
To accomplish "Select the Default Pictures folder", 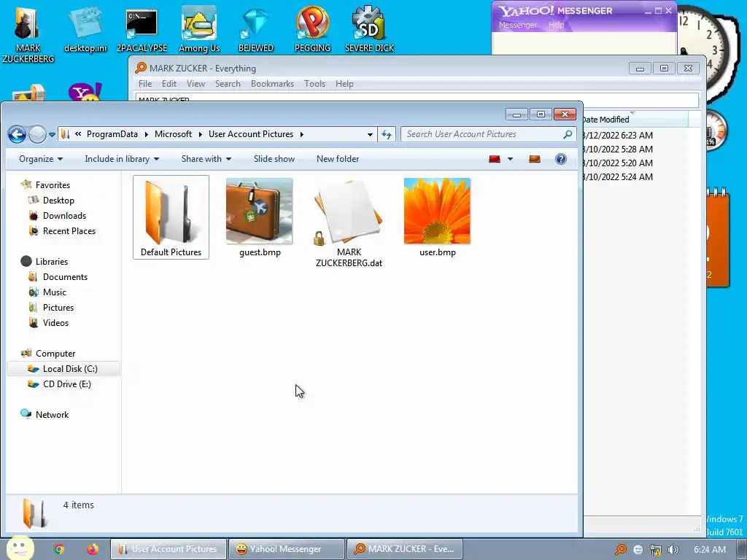I will [x=171, y=217].
